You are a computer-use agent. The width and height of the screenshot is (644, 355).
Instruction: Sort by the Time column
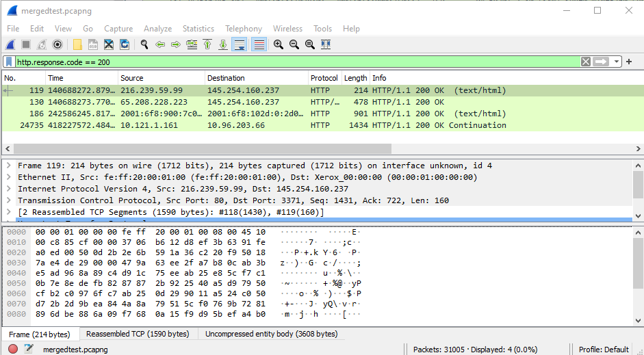(81, 78)
